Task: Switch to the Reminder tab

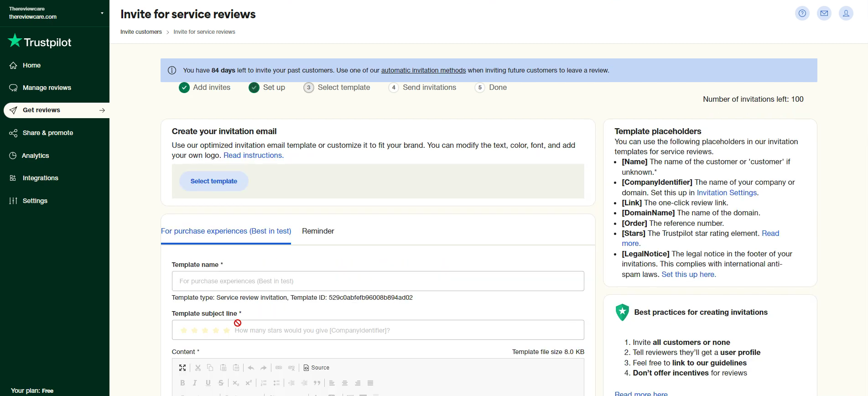Action: pyautogui.click(x=318, y=231)
